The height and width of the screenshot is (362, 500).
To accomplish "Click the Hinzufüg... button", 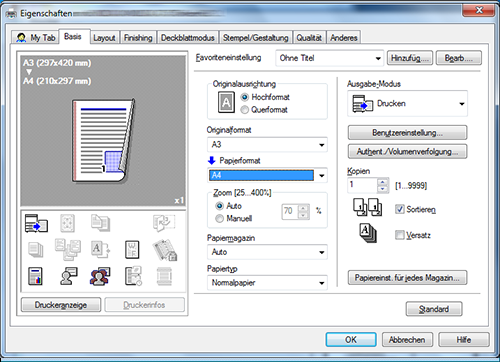I will [410, 58].
